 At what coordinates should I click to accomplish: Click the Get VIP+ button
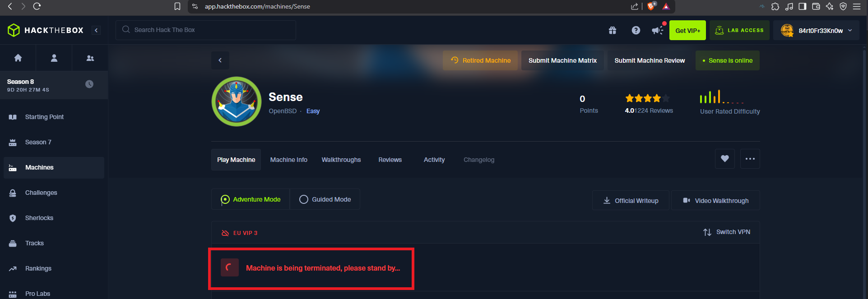coord(687,30)
